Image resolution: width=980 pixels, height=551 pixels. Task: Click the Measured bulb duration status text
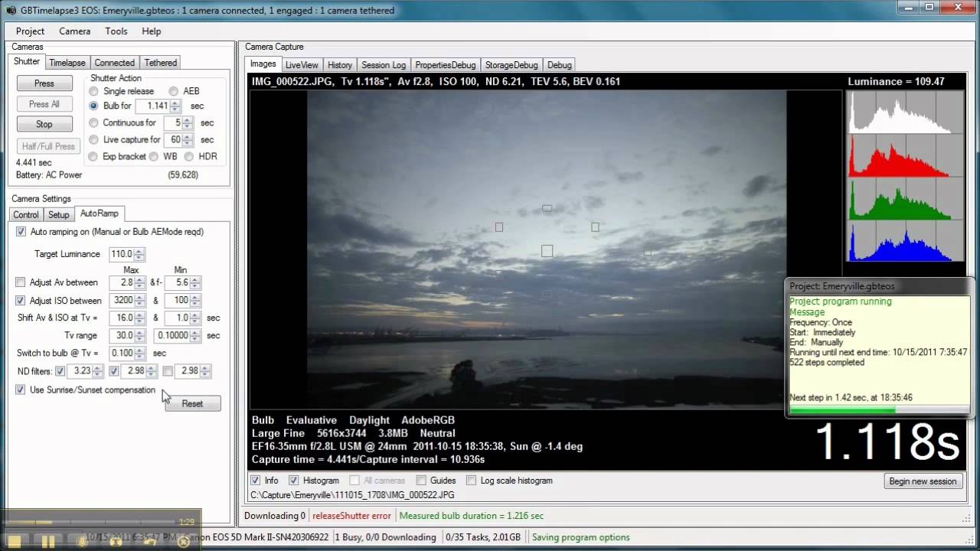tap(472, 516)
